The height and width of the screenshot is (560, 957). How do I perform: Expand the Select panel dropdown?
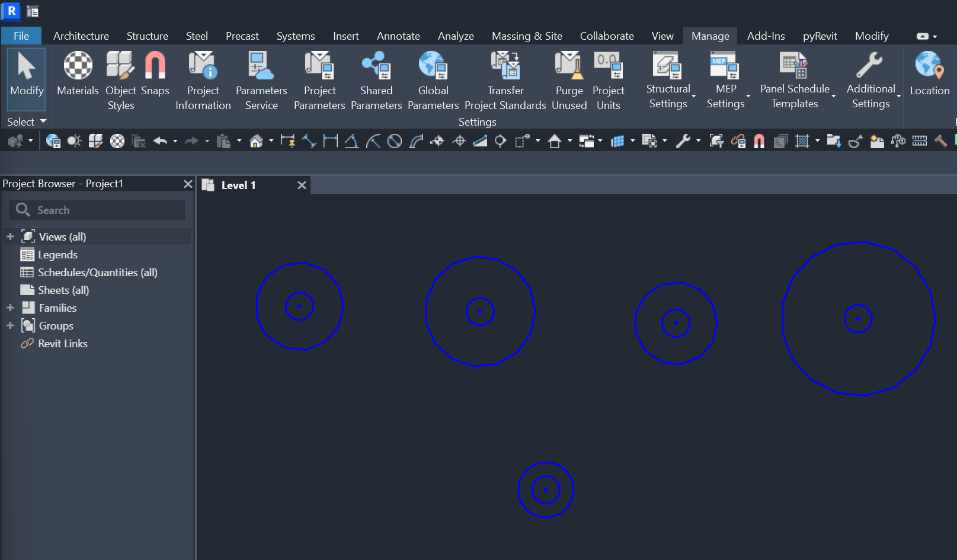tap(27, 121)
